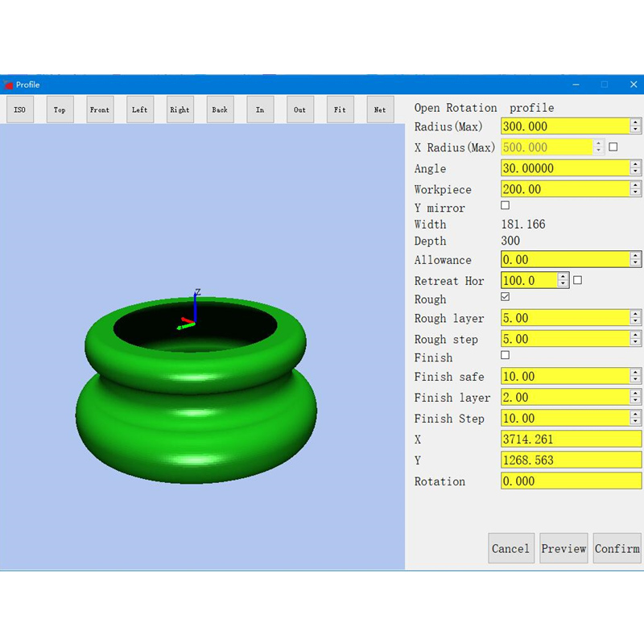This screenshot has height=644, width=644.
Task: Click the Radius(Max) spinner arrows
Action: pyautogui.click(x=635, y=126)
